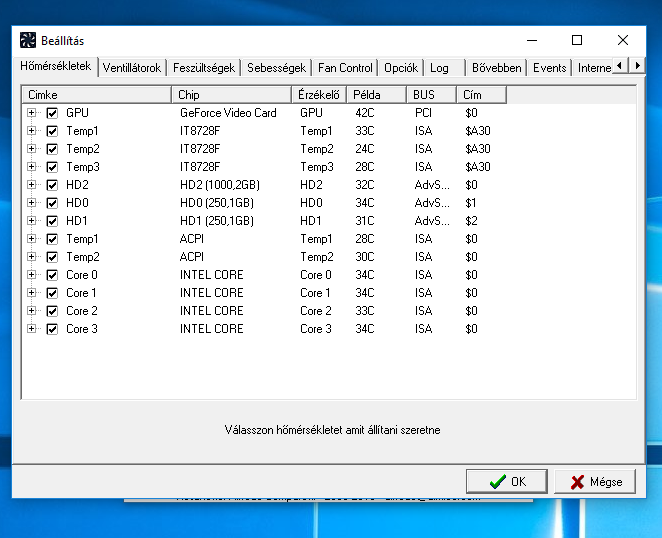Uncheck the ACPI Temp2 checkbox
The image size is (662, 538).
[52, 257]
